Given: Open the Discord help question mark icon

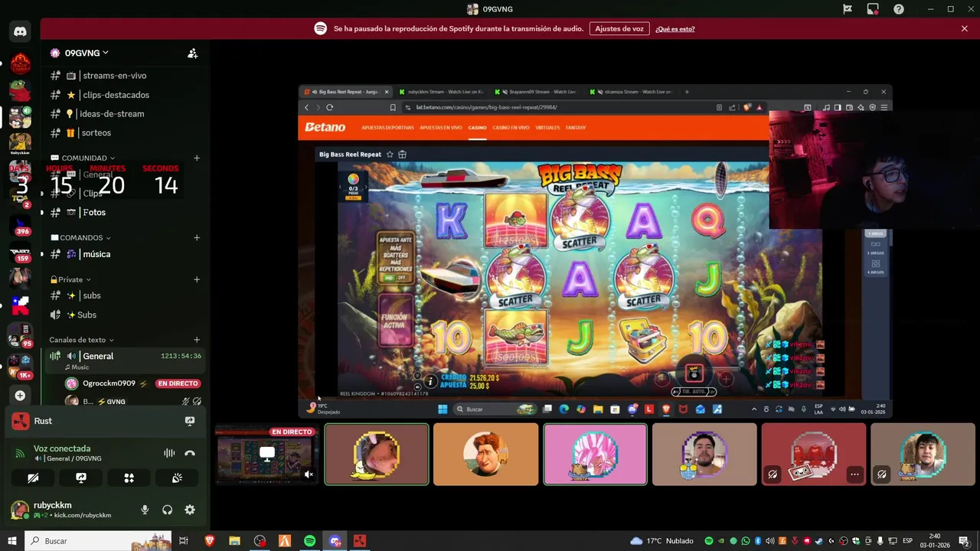Looking at the screenshot, I should (898, 9).
